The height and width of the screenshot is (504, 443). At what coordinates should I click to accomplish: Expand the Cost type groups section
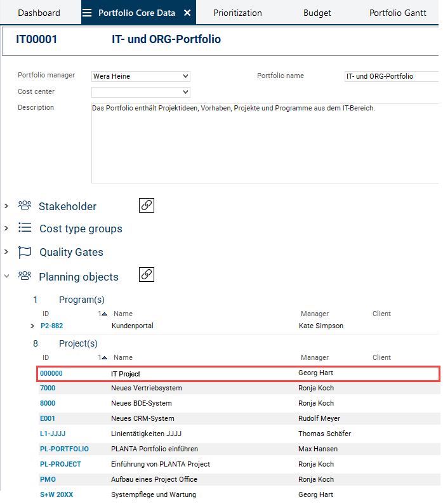[6, 229]
